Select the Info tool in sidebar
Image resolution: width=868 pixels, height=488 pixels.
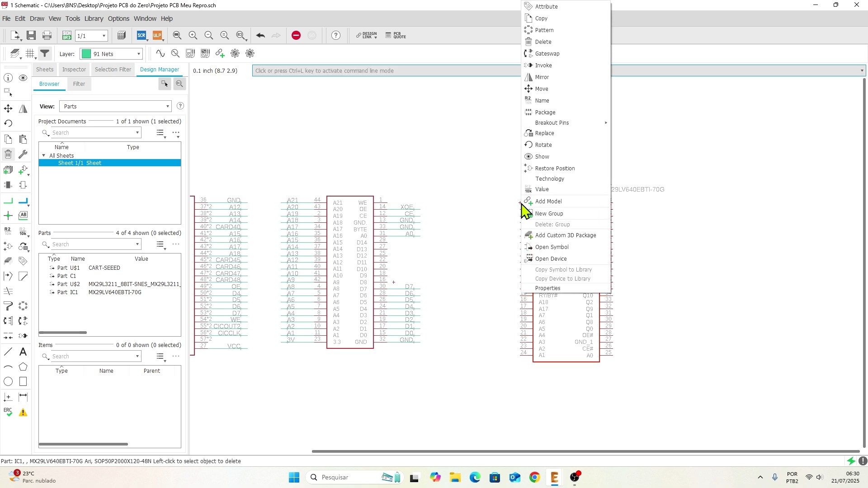(8, 78)
